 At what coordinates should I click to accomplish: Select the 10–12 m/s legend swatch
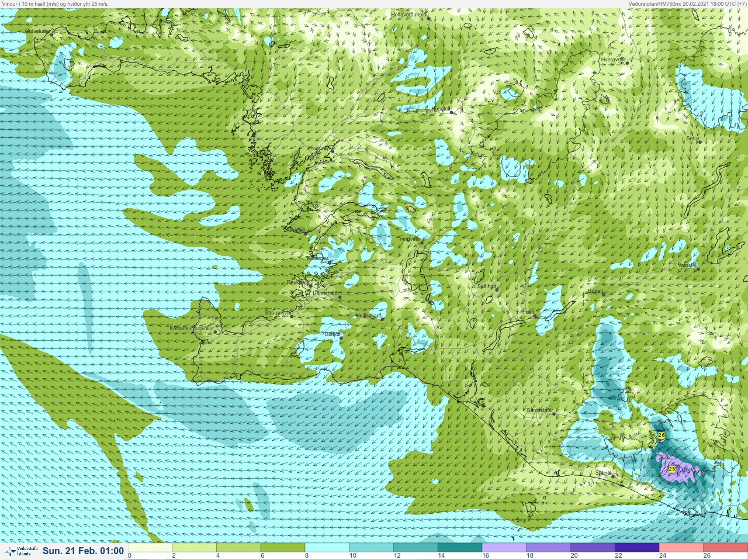point(372,548)
